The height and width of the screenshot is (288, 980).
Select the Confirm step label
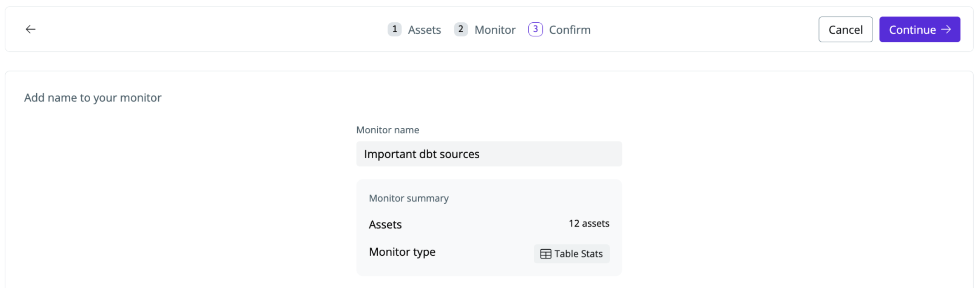tap(570, 30)
